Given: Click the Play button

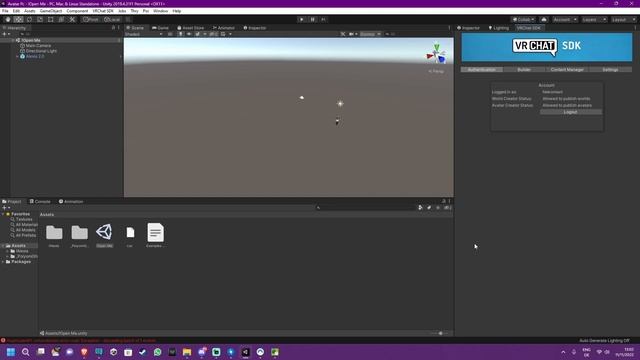Looking at the screenshot, I should point(302,19).
